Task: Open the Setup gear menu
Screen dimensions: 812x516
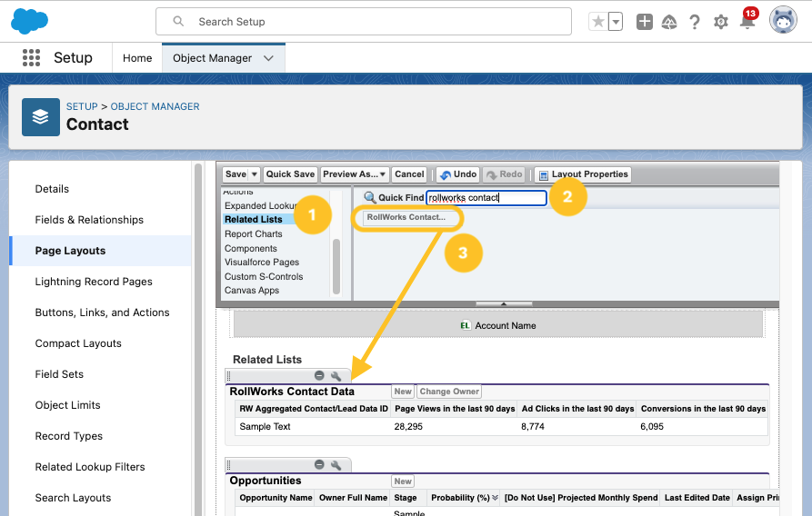Action: click(x=721, y=22)
